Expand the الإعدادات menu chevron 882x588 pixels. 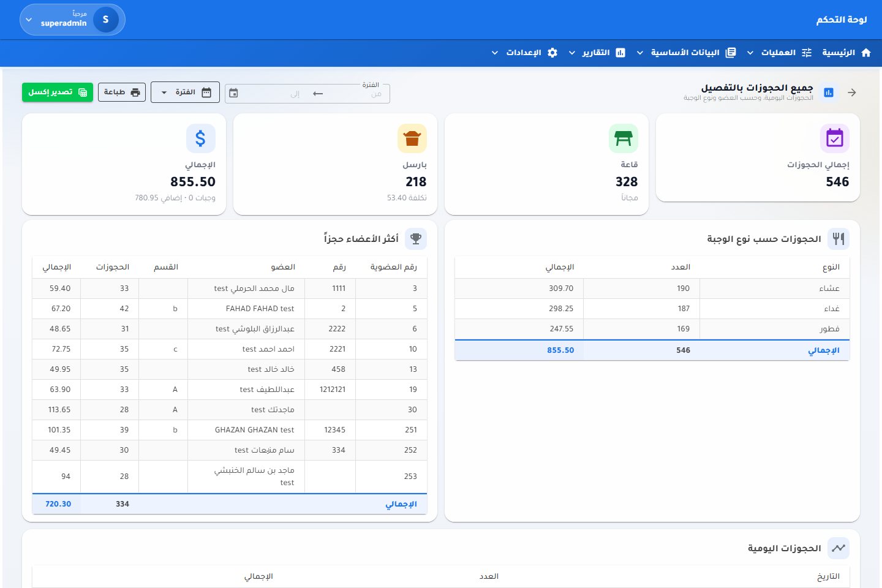coord(495,53)
